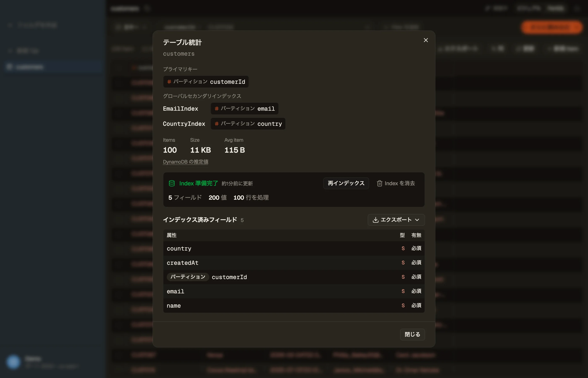The image size is (588, 378).
Task: Click the 必須 label in the name row
Action: pyautogui.click(x=416, y=305)
